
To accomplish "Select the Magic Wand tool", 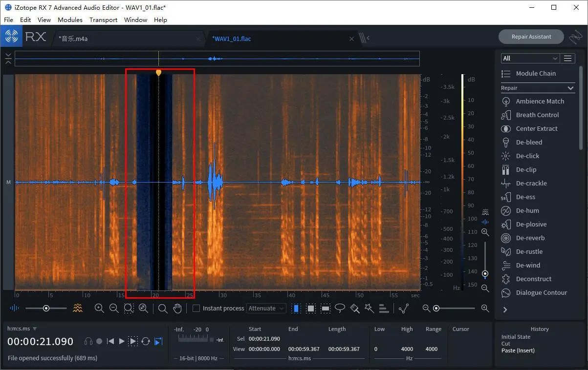I will click(369, 308).
